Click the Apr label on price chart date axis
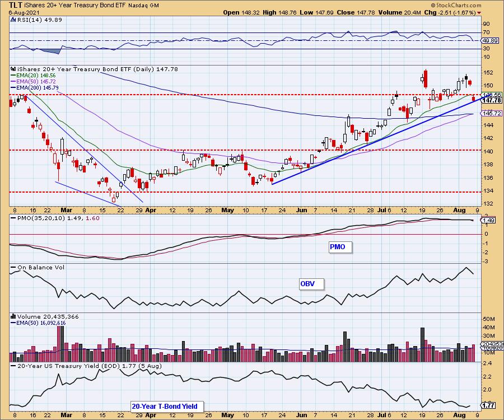Image resolution: width=504 pixels, height=420 pixels. (151, 210)
